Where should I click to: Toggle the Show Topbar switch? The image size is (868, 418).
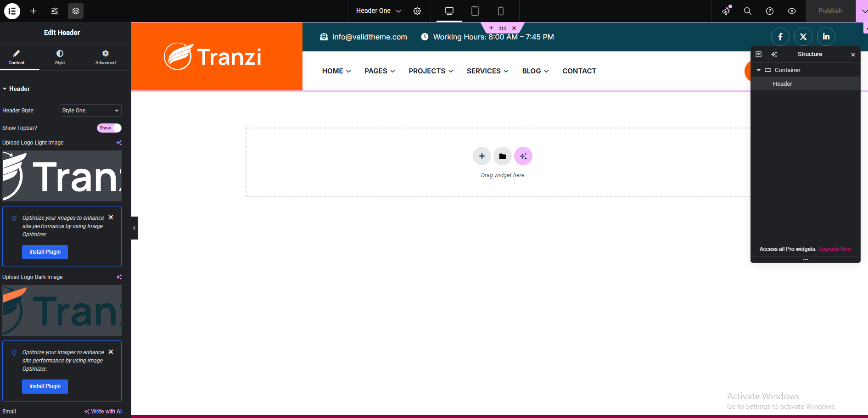click(109, 128)
